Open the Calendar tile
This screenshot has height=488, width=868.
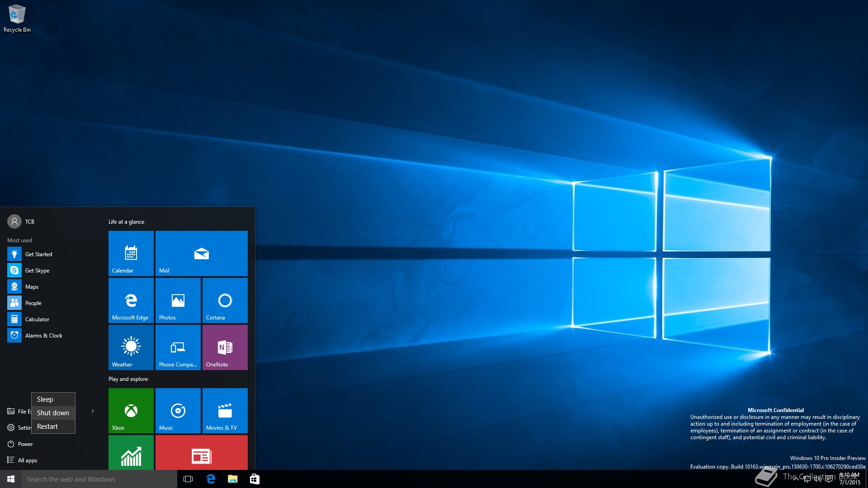[131, 253]
